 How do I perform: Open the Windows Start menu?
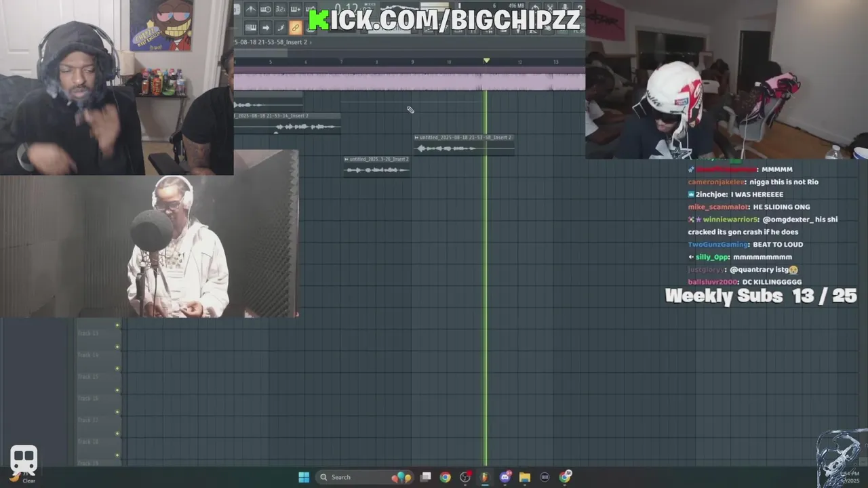pyautogui.click(x=304, y=477)
